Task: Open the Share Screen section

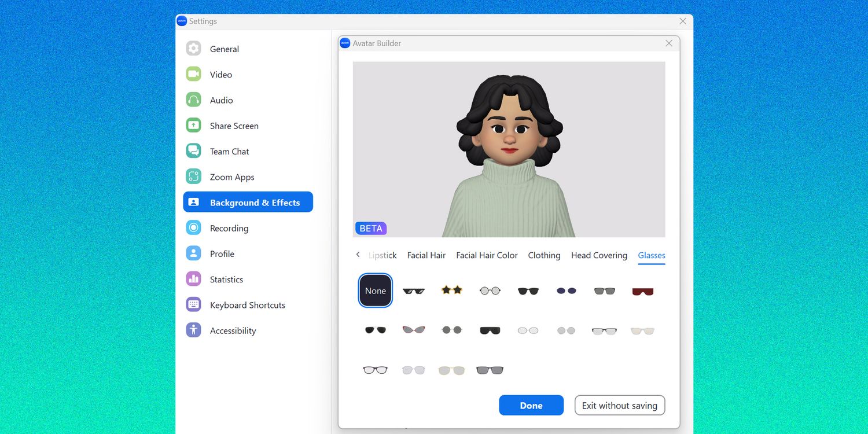Action: click(x=234, y=126)
